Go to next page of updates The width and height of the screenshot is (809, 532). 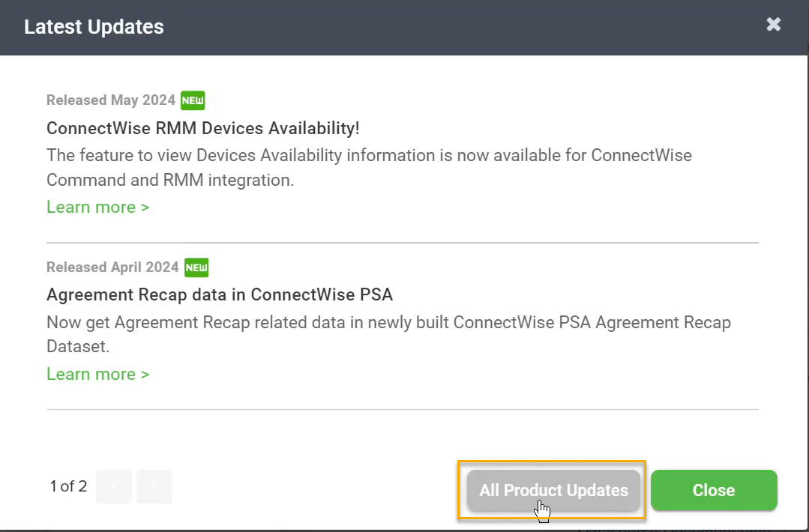pyautogui.click(x=154, y=486)
